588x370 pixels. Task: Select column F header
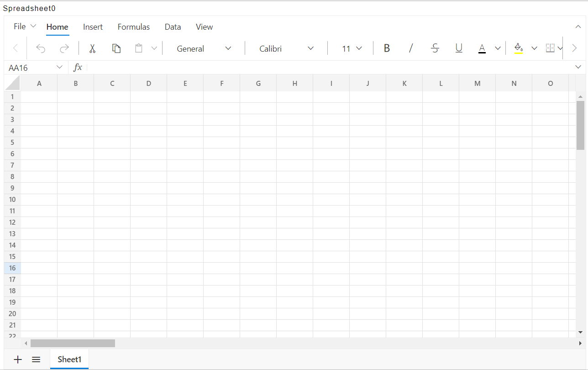tap(222, 83)
